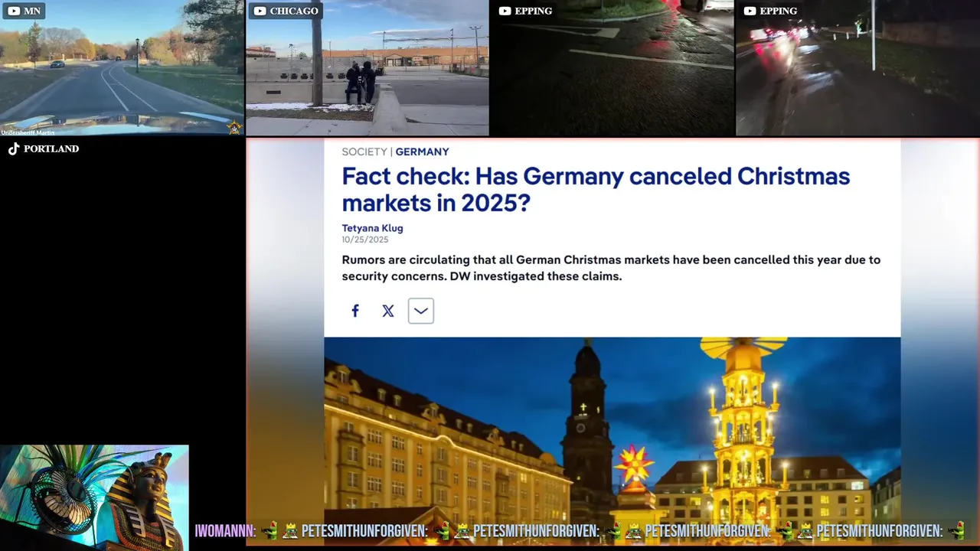This screenshot has width=980, height=551.
Task: Click the IWOMANNN chat name in ticker
Action: pos(225,531)
